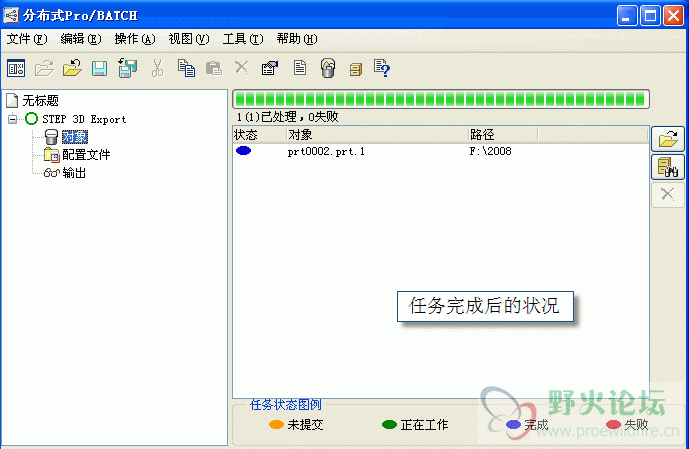Click the green circle STEP 3D Export icon
Viewport: 689px width, 449px height.
31,119
